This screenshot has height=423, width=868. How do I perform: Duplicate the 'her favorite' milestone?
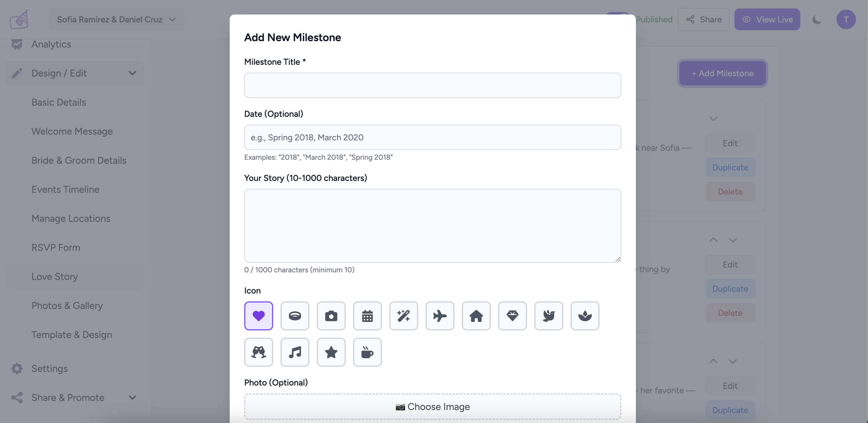pyautogui.click(x=730, y=410)
